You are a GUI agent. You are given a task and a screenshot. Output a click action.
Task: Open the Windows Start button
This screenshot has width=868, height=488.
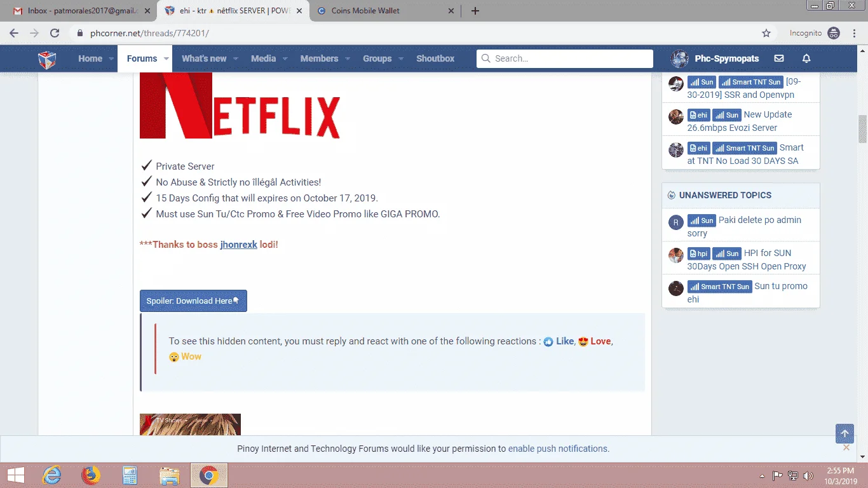pos(15,475)
